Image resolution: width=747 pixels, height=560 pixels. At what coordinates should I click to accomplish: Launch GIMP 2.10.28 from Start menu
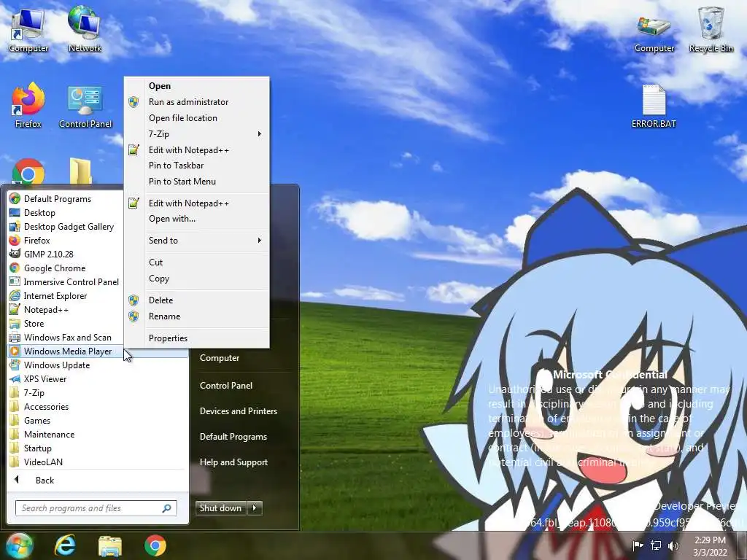click(x=98, y=254)
